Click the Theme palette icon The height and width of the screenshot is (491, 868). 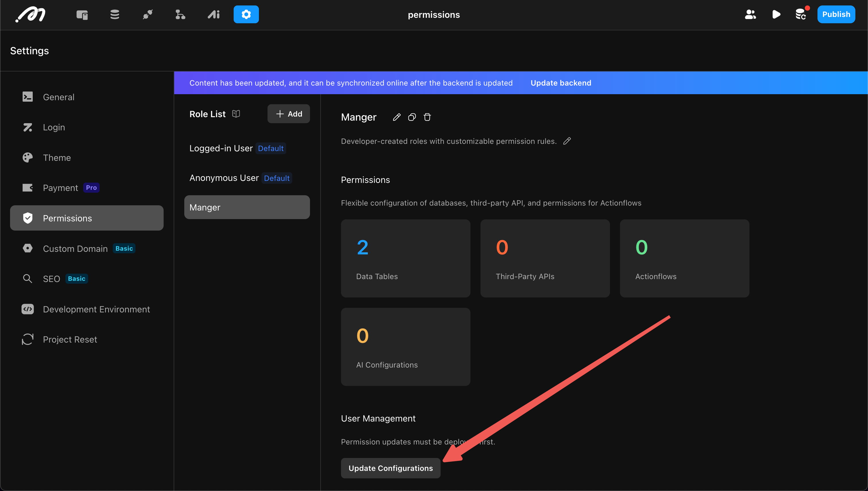[28, 157]
